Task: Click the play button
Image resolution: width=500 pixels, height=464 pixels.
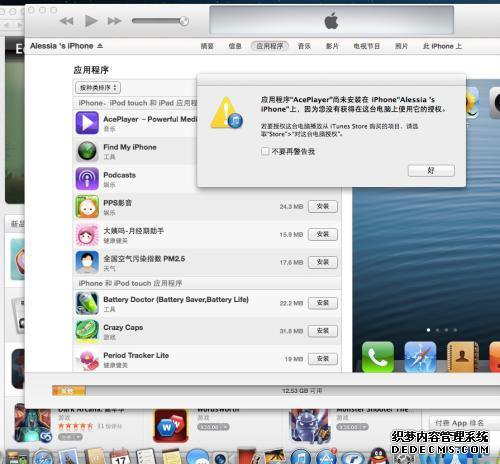Action: pyautogui.click(x=91, y=21)
